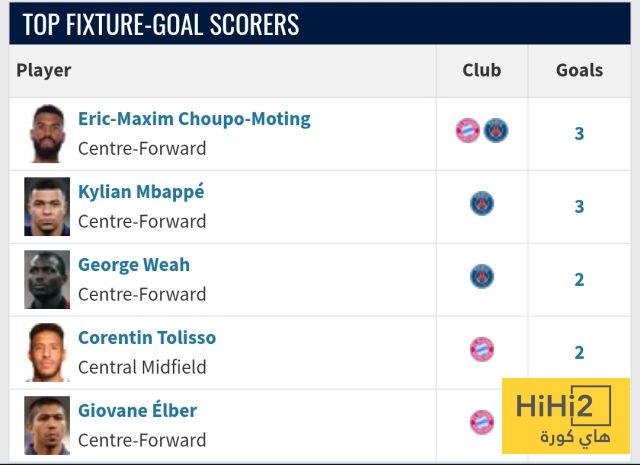Click PSG crest in Choupo-Moting row
Image resolution: width=640 pixels, height=465 pixels.
(x=496, y=131)
